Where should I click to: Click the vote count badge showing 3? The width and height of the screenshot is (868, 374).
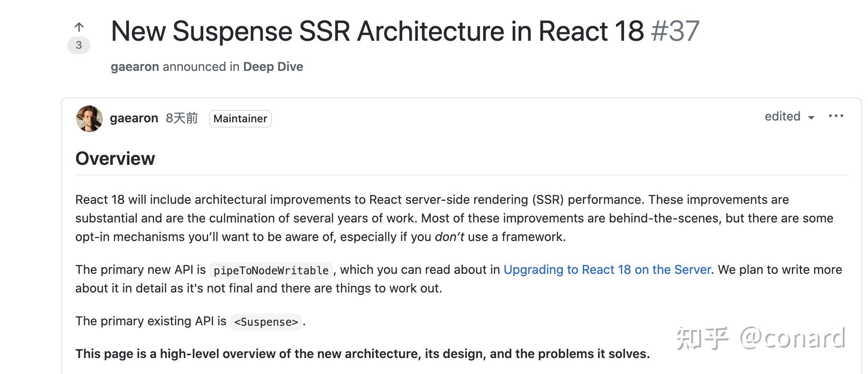click(79, 45)
